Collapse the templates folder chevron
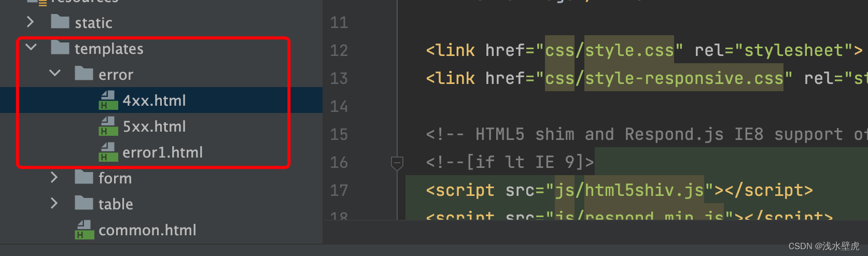Viewport: 868px width, 256px height. [31, 47]
